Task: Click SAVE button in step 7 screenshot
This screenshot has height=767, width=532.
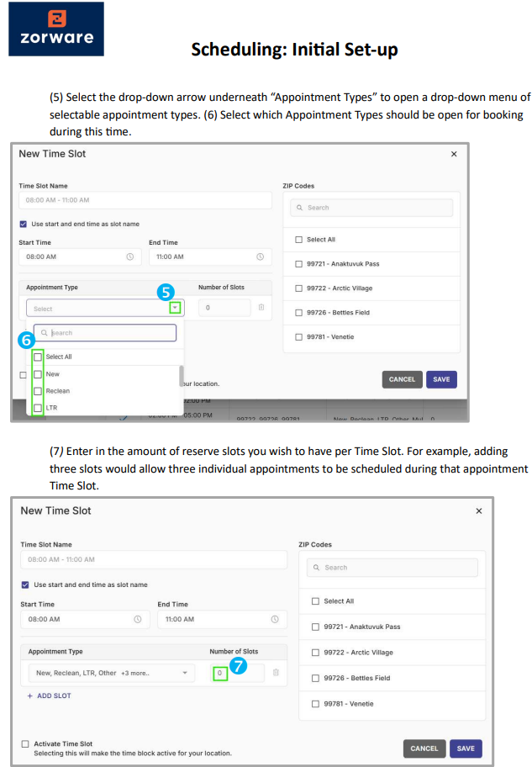Action: (x=466, y=748)
